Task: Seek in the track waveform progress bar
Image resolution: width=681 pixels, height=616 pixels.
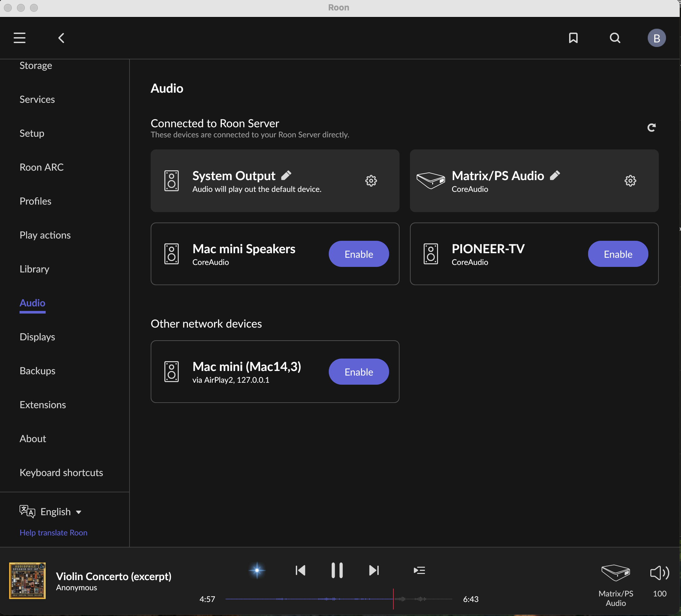Action: [339, 599]
